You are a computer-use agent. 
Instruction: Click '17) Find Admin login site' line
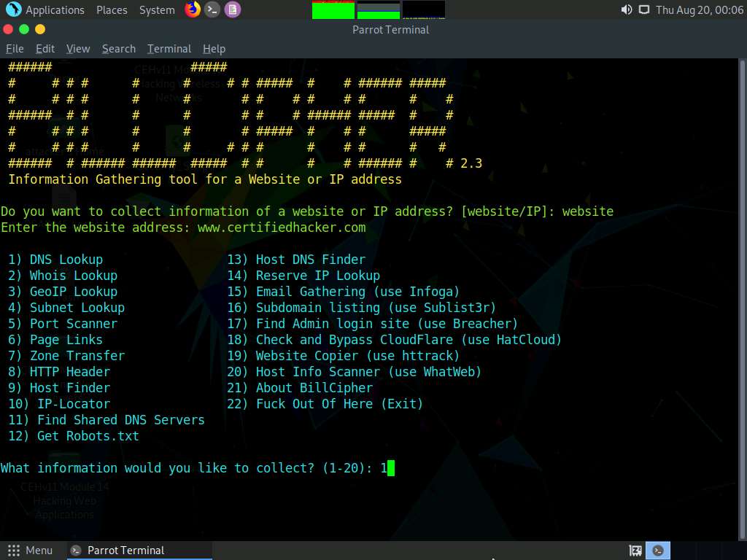pos(372,324)
